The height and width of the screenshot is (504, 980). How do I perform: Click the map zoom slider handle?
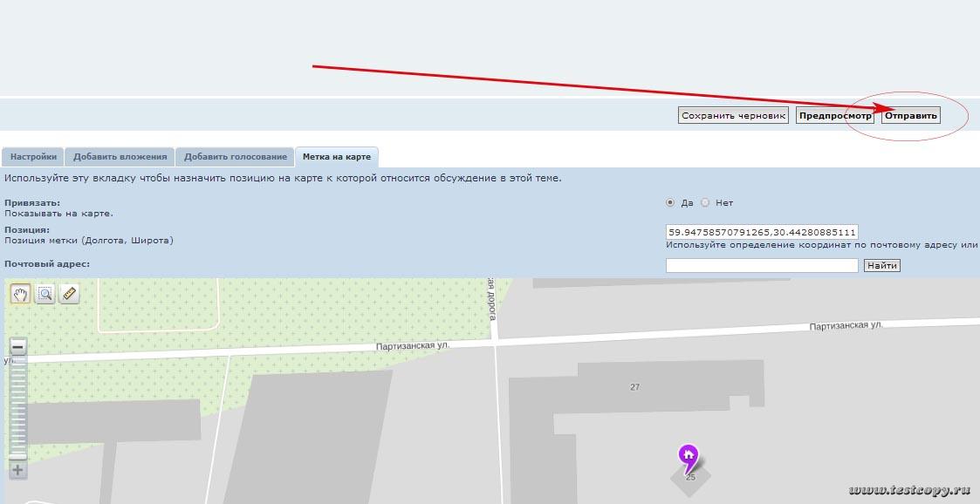click(17, 455)
